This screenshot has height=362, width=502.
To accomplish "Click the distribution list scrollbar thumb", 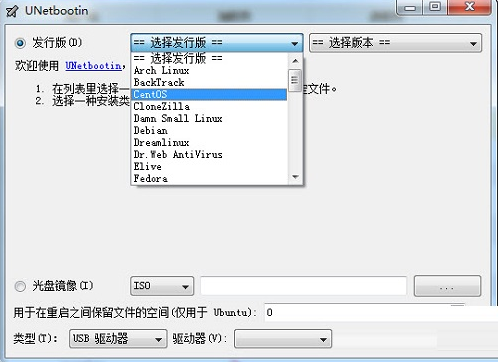I will pos(295,80).
